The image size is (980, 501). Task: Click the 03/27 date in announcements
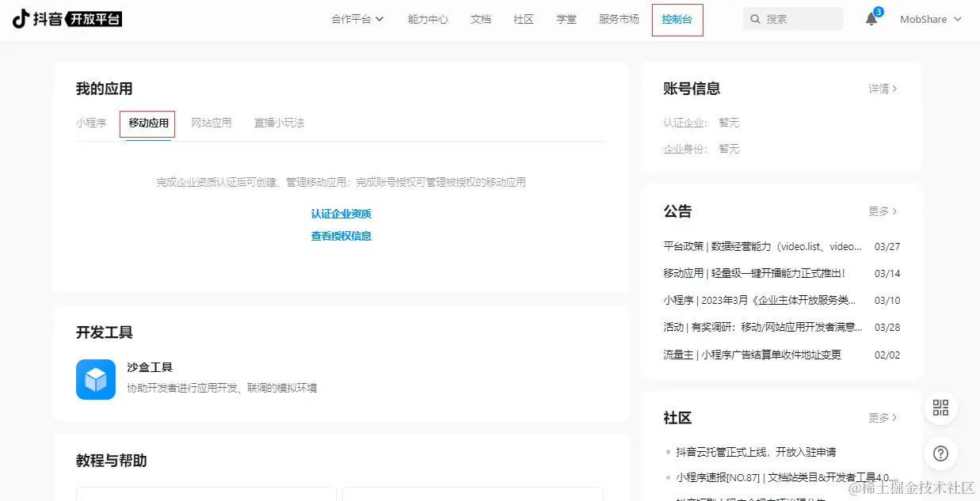(x=887, y=246)
